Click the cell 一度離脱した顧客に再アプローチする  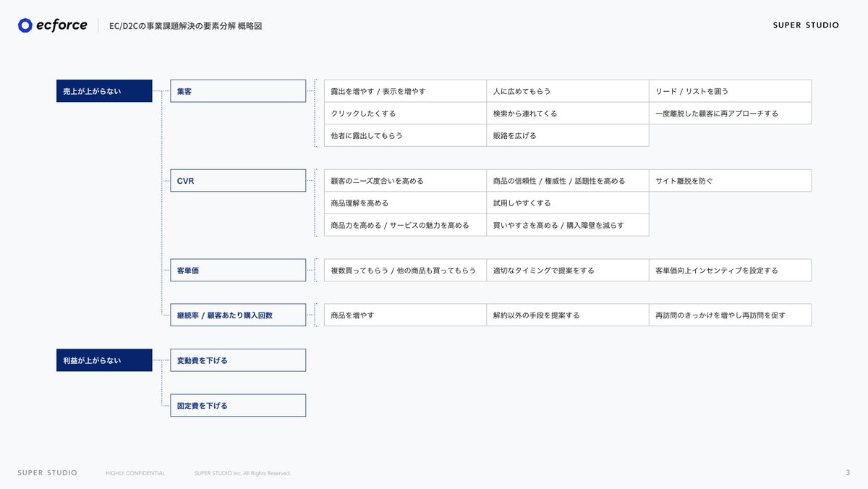click(730, 114)
